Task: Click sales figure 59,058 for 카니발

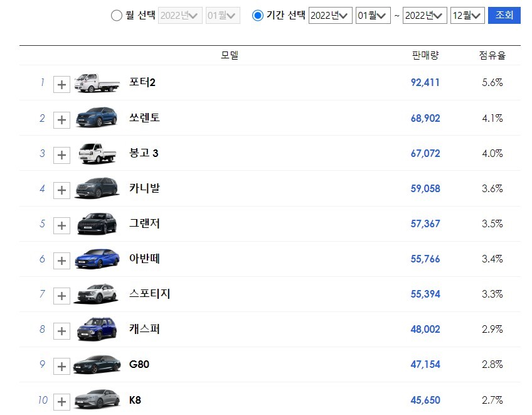Action: click(x=425, y=188)
